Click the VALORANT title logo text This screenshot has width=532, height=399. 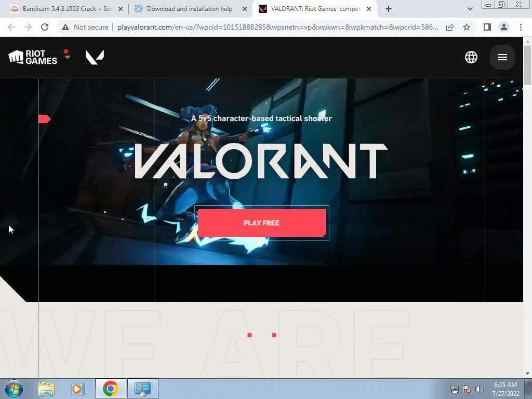click(x=261, y=161)
